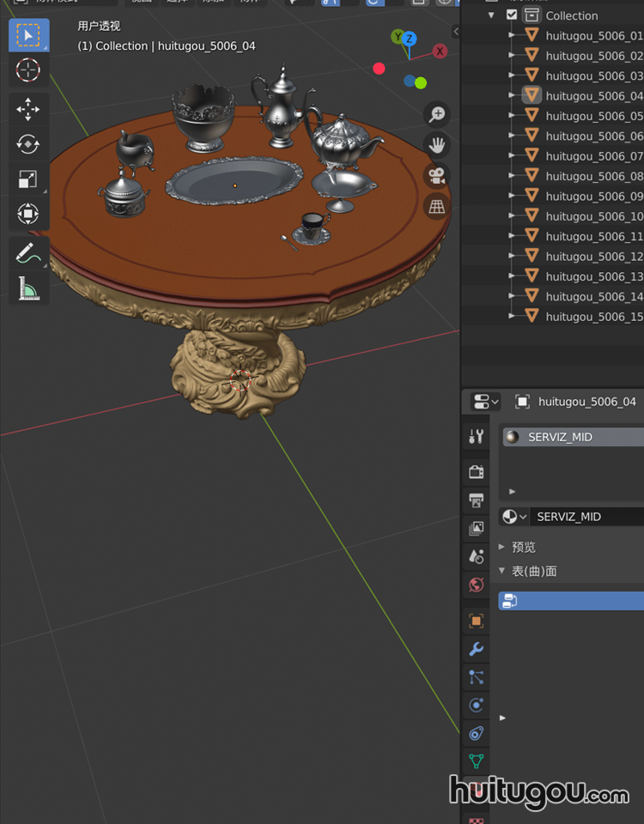The image size is (644, 824).
Task: Open the Object properties orange square tab
Action: 477,621
